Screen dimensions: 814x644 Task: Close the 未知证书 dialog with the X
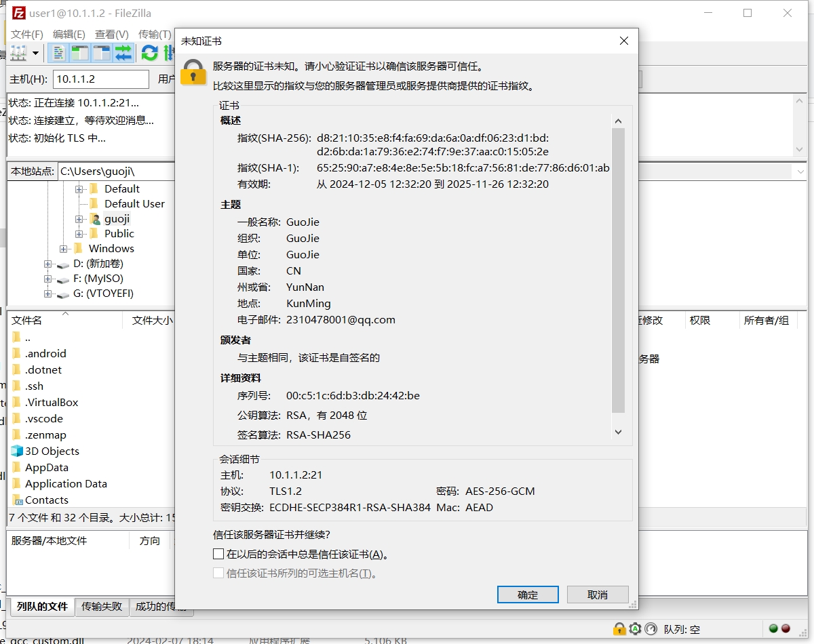[624, 41]
